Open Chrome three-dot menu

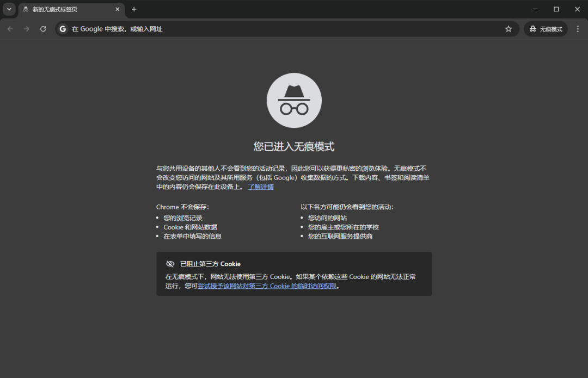[578, 29]
